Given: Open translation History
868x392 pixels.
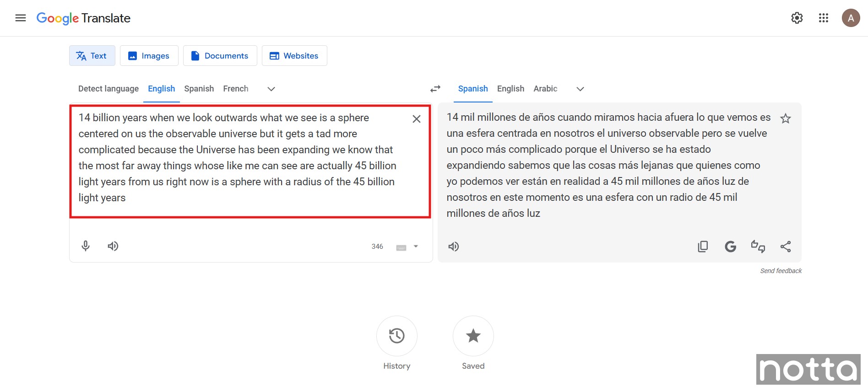Looking at the screenshot, I should click(x=396, y=336).
